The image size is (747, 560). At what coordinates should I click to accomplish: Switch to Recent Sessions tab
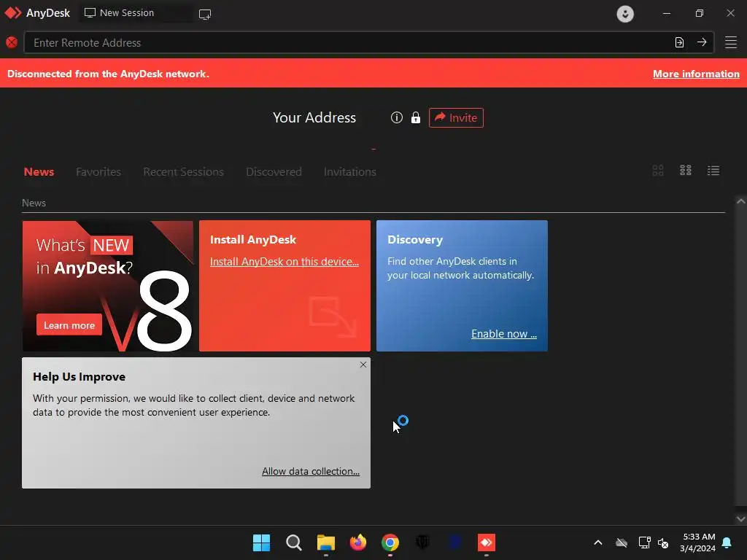coord(183,172)
